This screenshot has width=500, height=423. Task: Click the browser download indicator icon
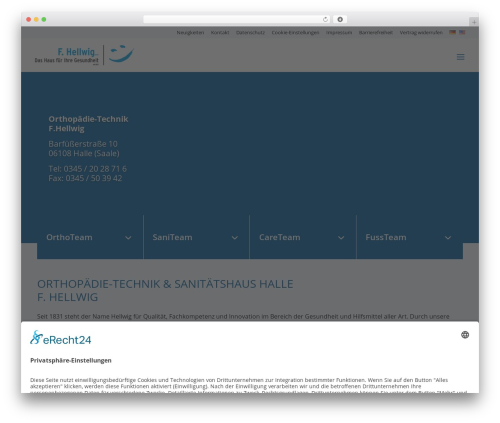340,19
